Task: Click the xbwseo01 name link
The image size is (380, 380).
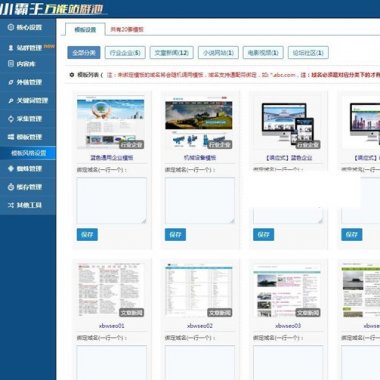Action: click(x=112, y=326)
